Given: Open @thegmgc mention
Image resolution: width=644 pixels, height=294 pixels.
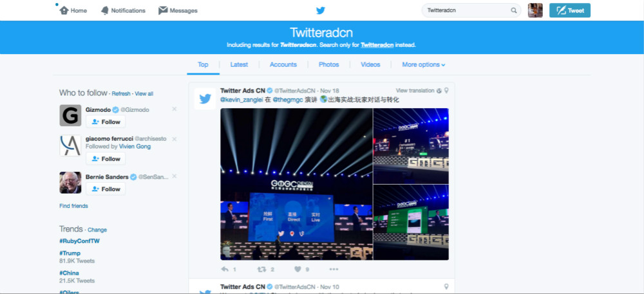Looking at the screenshot, I should (287, 100).
